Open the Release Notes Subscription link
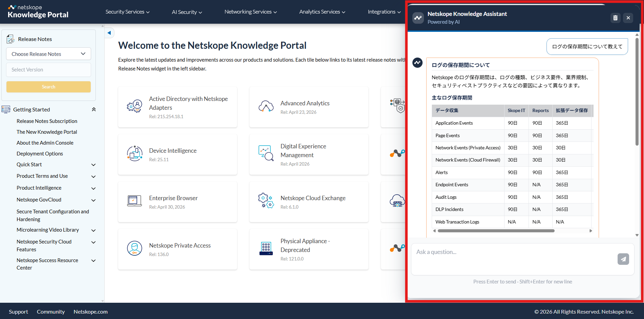644x319 pixels. point(47,121)
